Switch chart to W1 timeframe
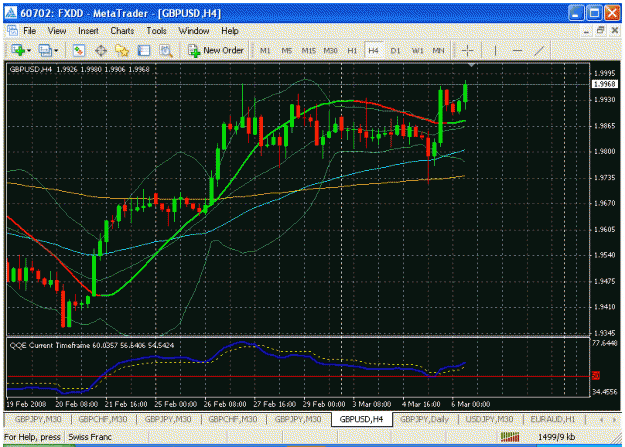Screen dimensions: 625x447 pos(417,51)
